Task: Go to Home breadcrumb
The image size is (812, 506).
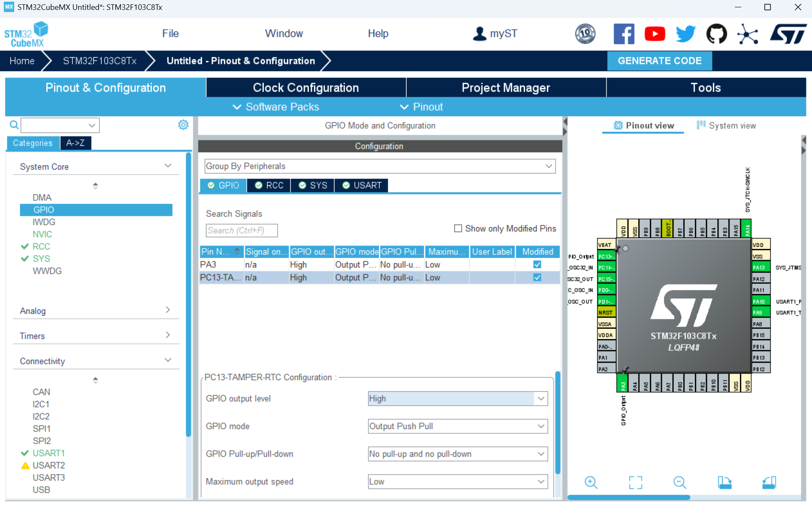Action: click(22, 61)
